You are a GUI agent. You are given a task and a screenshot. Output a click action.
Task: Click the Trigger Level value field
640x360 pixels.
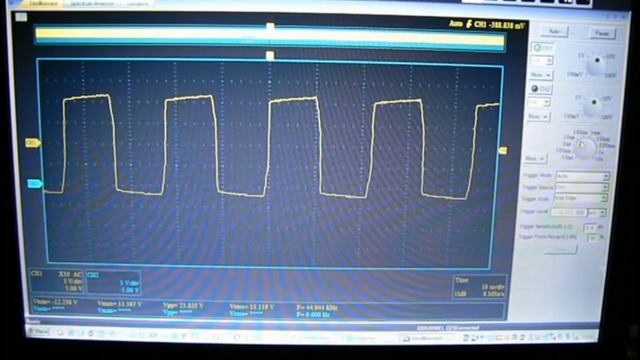coord(569,212)
